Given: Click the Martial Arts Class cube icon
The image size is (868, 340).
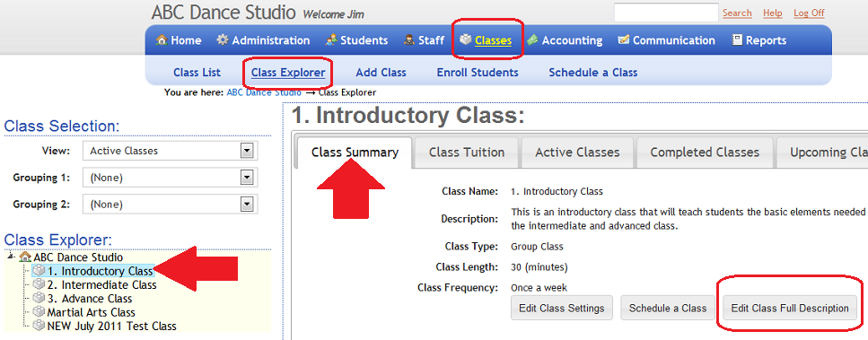Looking at the screenshot, I should [39, 312].
